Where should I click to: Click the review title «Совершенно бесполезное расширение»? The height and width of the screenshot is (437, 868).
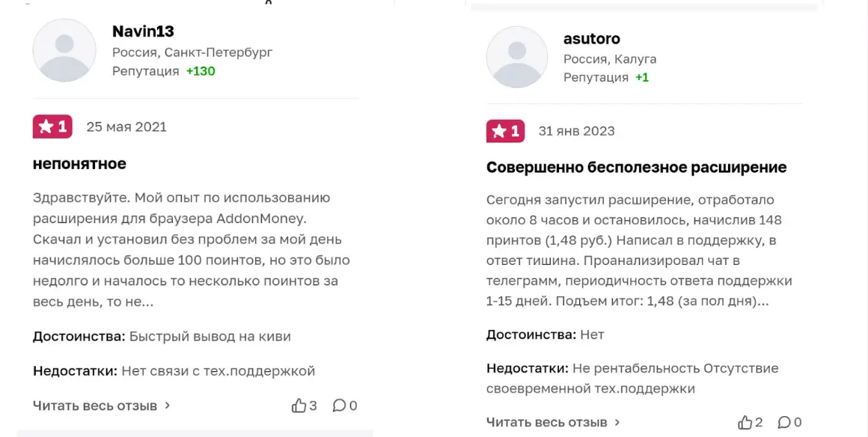click(x=637, y=167)
